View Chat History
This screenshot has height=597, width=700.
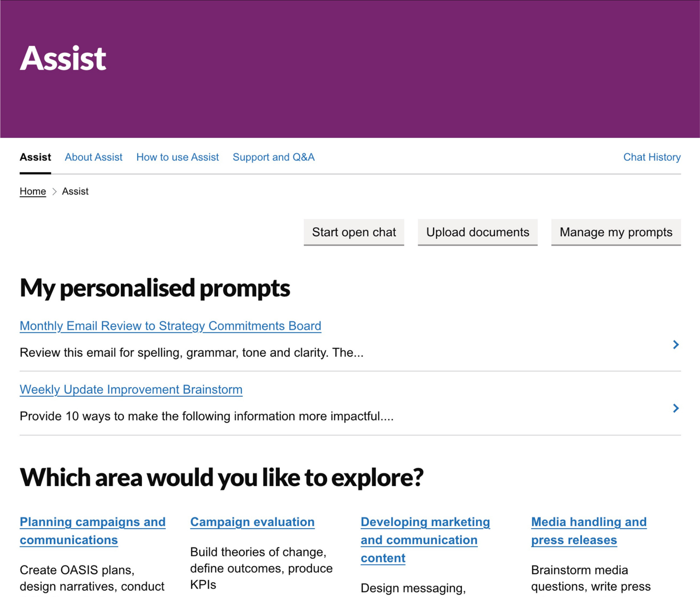[652, 157]
